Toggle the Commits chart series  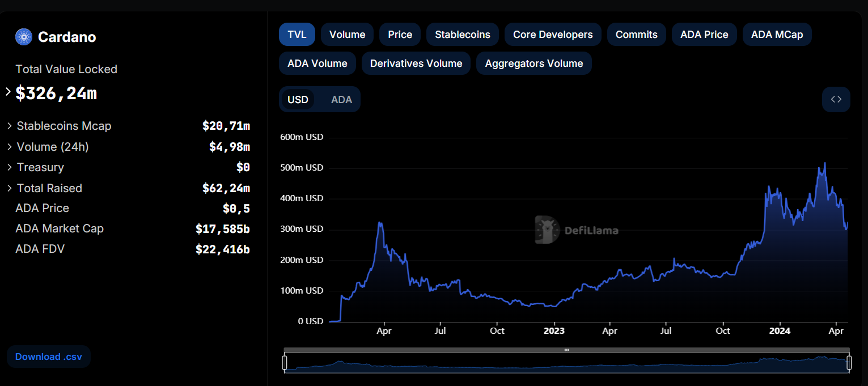[x=636, y=35]
